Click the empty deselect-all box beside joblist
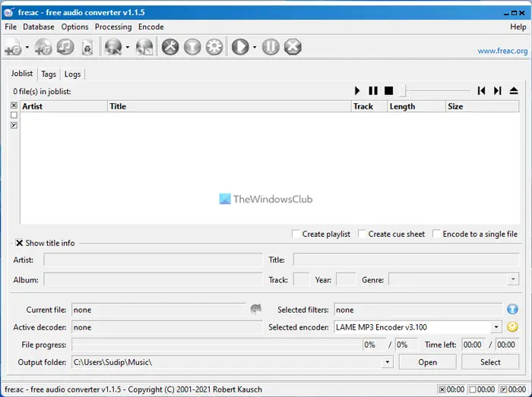532x397 pixels. tap(14, 115)
